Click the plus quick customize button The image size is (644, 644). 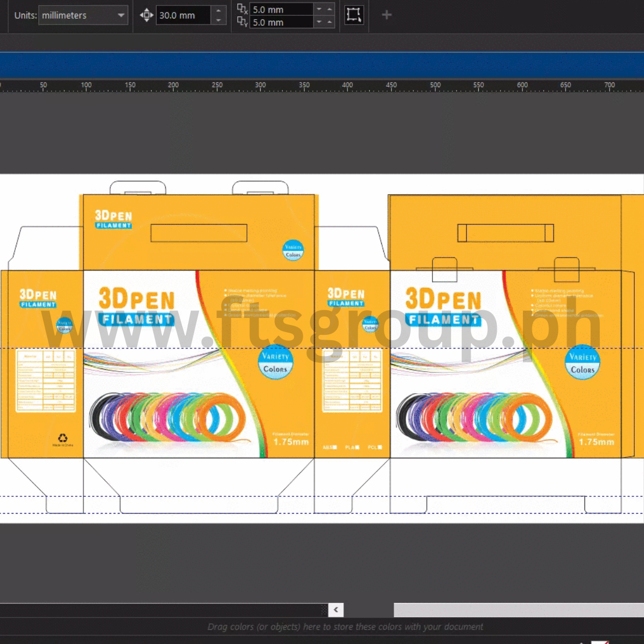(x=387, y=15)
